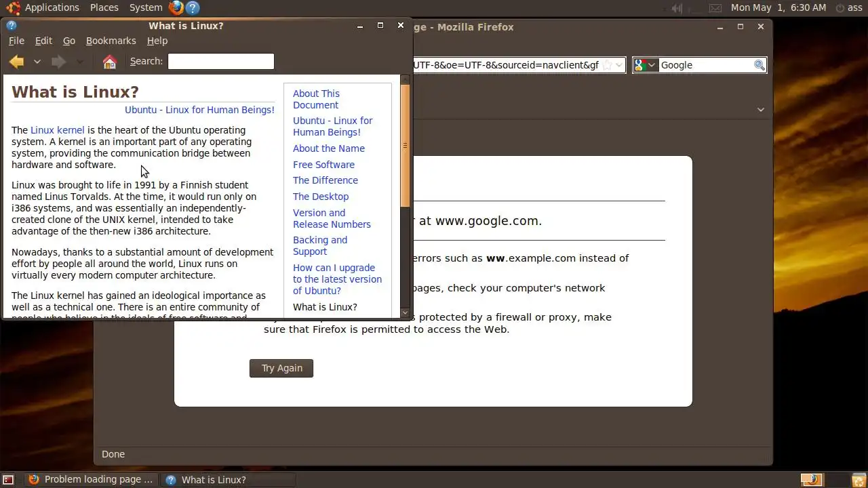The height and width of the screenshot is (488, 868).
Task: Open the Trash icon on the bottom panel
Action: [859, 480]
